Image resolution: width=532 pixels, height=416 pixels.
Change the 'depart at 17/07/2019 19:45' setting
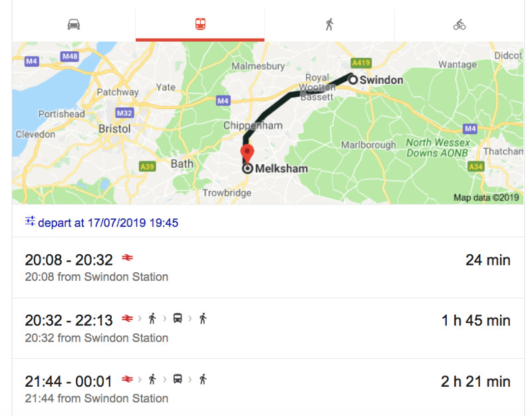(108, 222)
